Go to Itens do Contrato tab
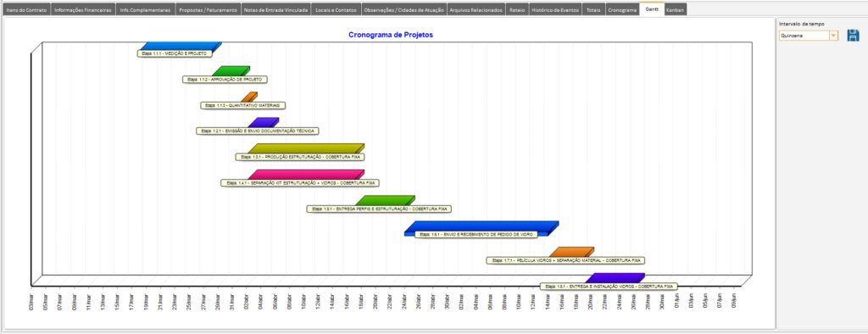 point(26,10)
